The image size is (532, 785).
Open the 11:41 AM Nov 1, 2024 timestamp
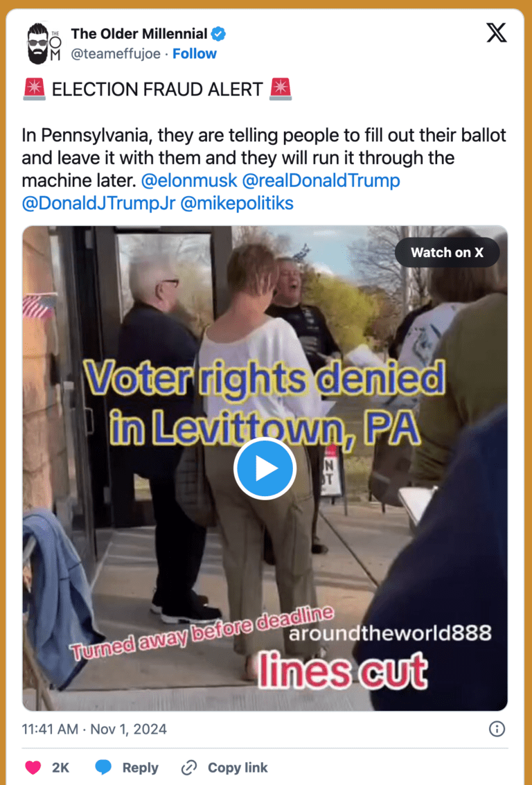coord(94,729)
